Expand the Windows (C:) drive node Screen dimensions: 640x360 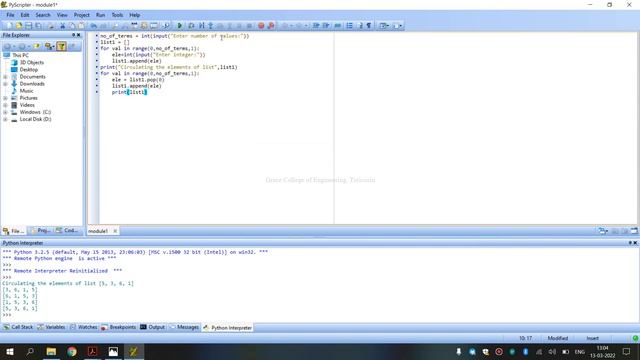[5, 112]
